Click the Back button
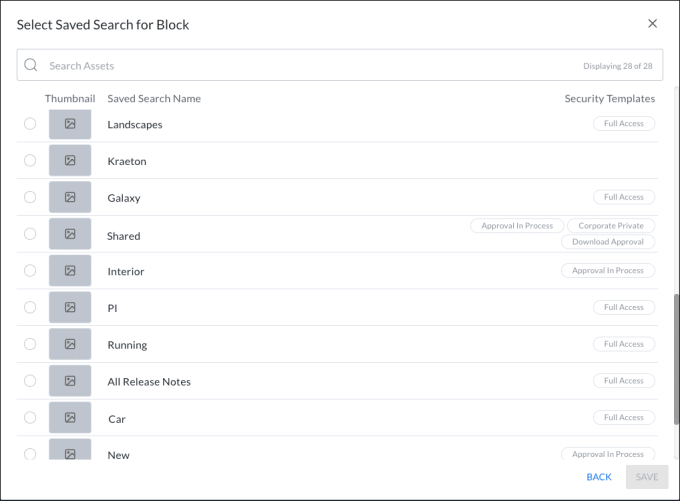This screenshot has height=501, width=680. (x=599, y=477)
